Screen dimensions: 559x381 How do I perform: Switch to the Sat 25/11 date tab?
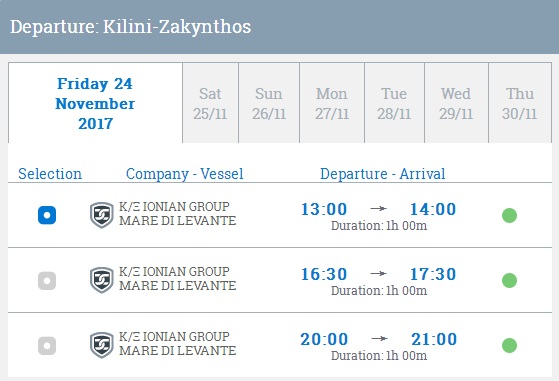pyautogui.click(x=210, y=103)
